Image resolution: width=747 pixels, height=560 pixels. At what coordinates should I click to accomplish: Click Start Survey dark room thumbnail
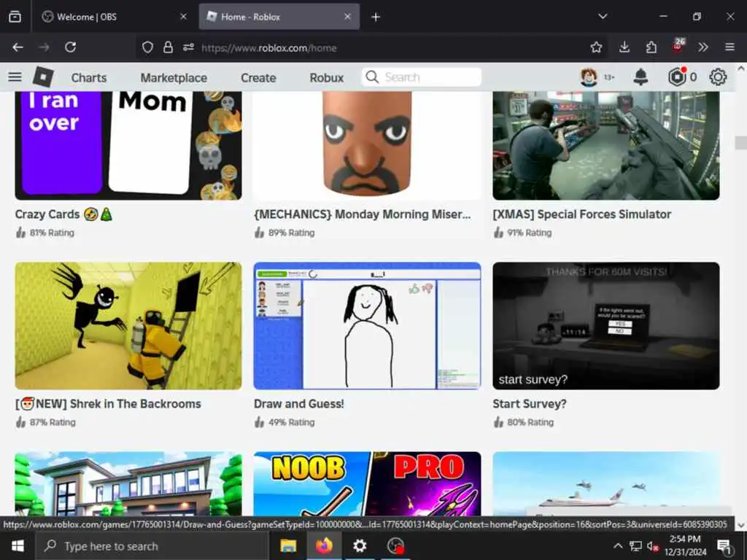pos(606,326)
